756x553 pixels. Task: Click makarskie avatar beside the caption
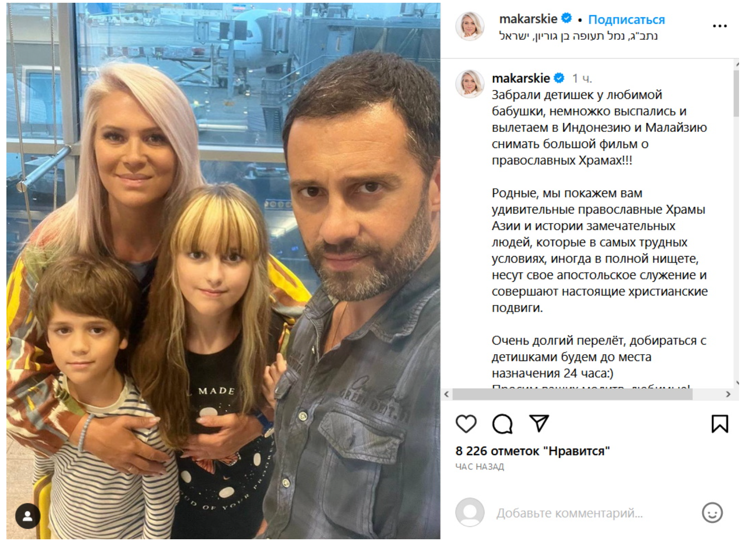point(469,84)
